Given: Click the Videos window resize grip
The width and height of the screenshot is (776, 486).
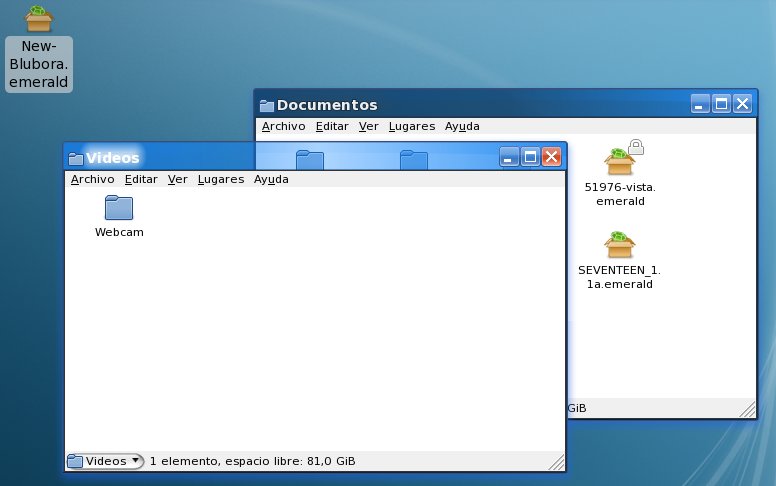Looking at the screenshot, I should [557, 462].
